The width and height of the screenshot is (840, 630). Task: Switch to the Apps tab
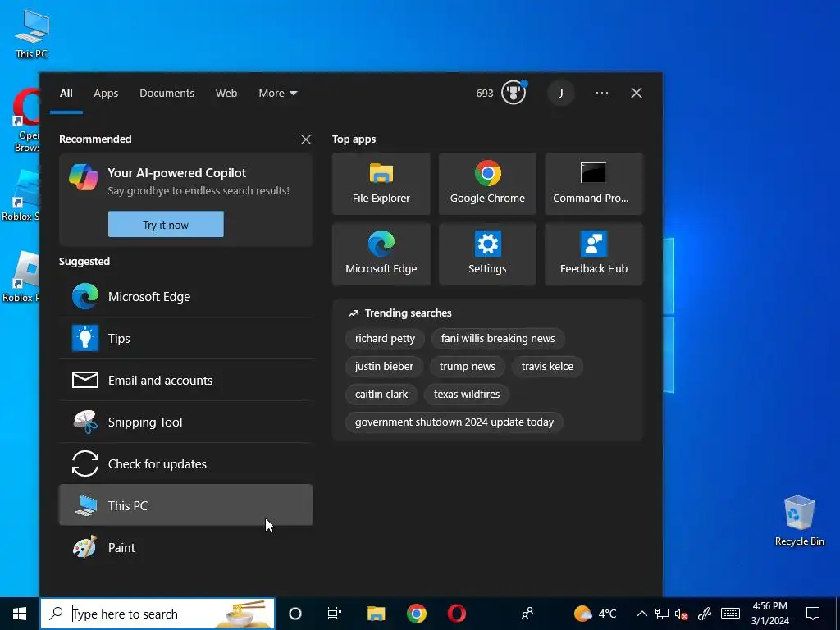[106, 94]
